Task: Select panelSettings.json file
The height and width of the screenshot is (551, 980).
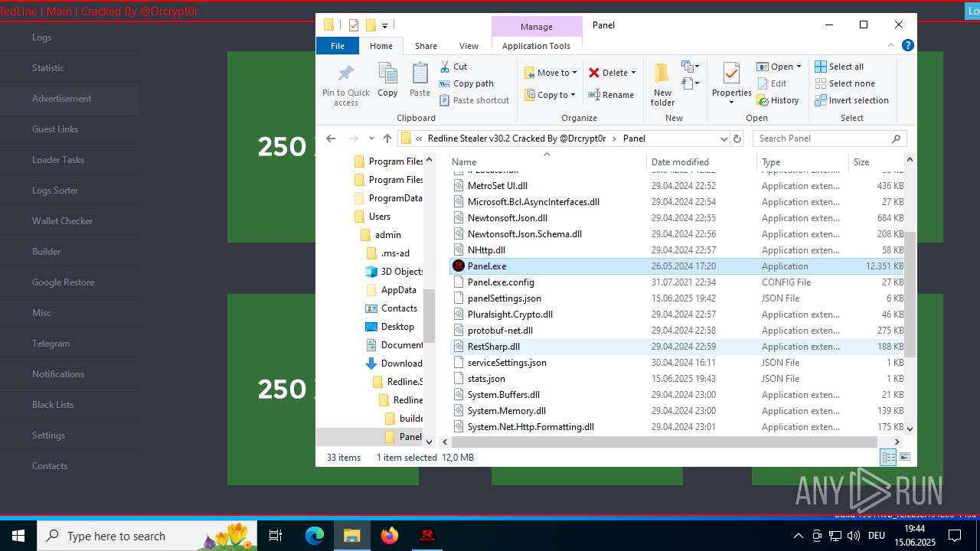Action: click(x=677, y=298)
